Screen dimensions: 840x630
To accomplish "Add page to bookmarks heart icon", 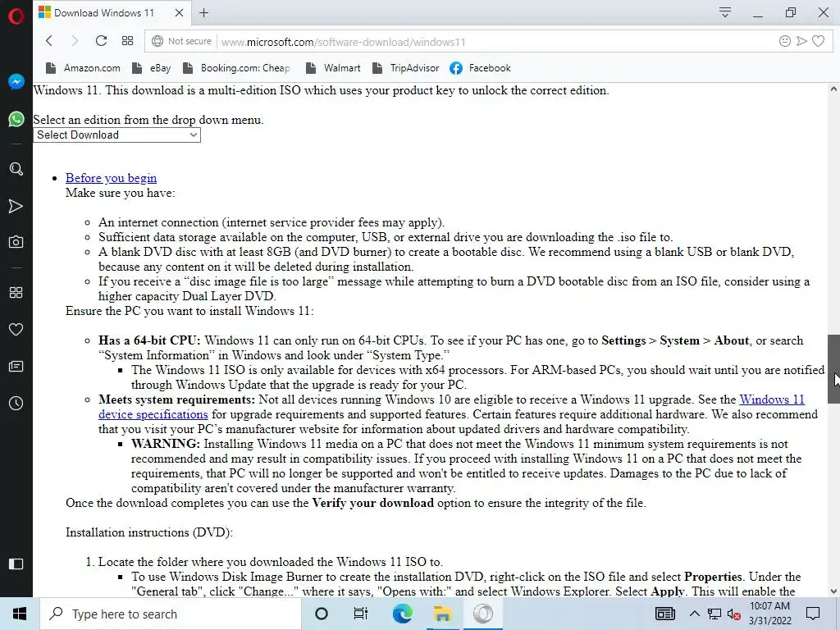I will [818, 41].
